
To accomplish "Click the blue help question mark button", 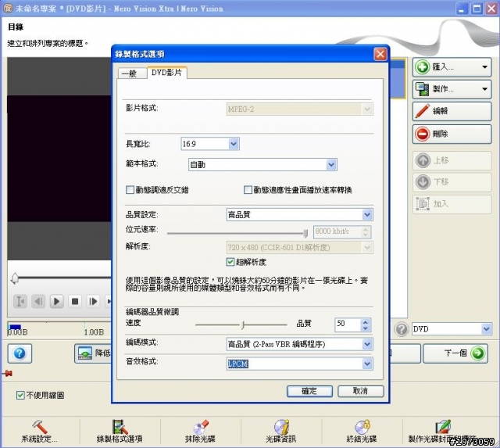I will tap(20, 353).
